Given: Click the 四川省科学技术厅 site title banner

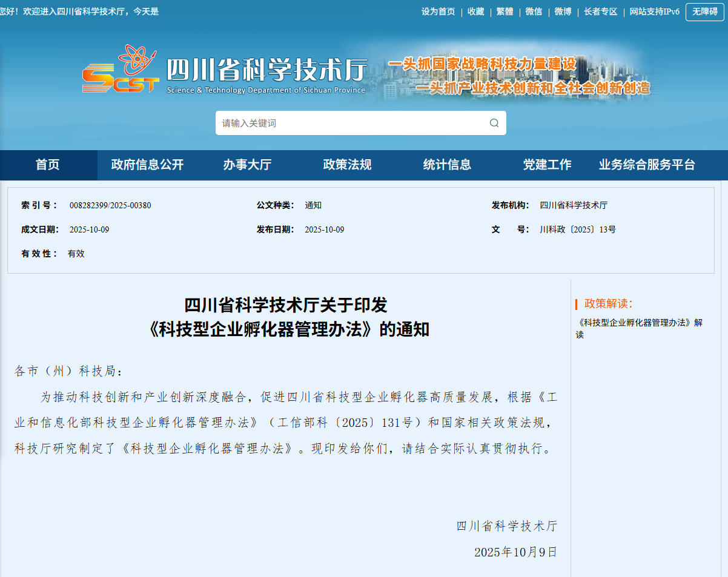Looking at the screenshot, I should (266, 71).
